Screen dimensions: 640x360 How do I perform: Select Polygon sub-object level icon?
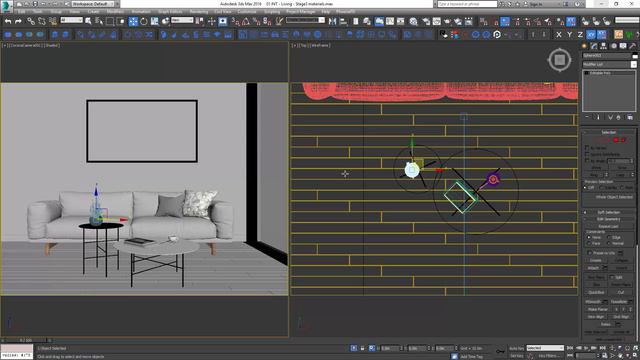[x=616, y=140]
